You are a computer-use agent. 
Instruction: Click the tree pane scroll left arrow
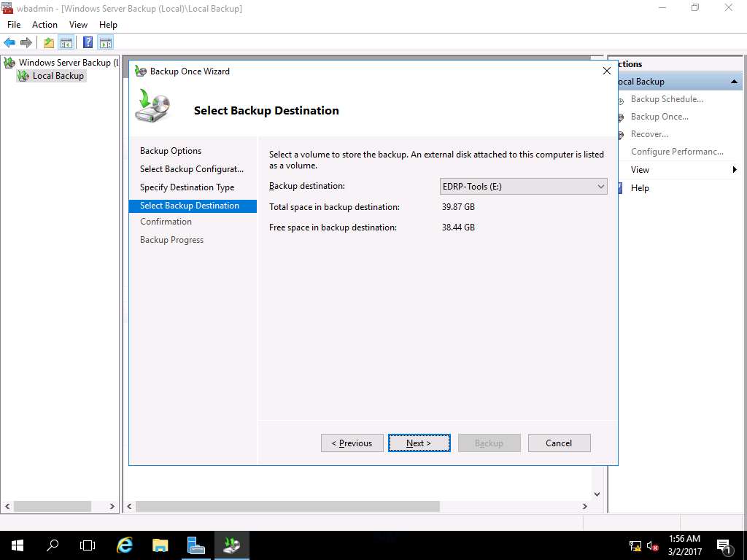pyautogui.click(x=7, y=506)
